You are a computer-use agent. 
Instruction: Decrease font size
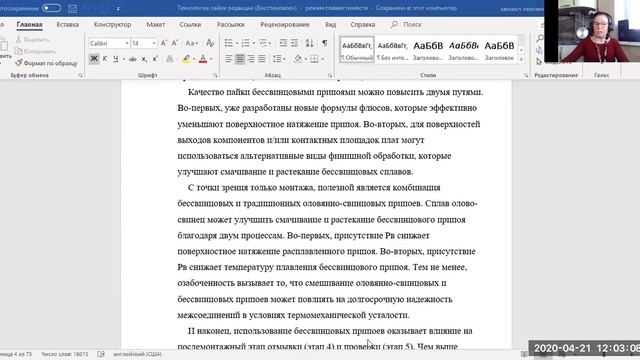point(174,43)
